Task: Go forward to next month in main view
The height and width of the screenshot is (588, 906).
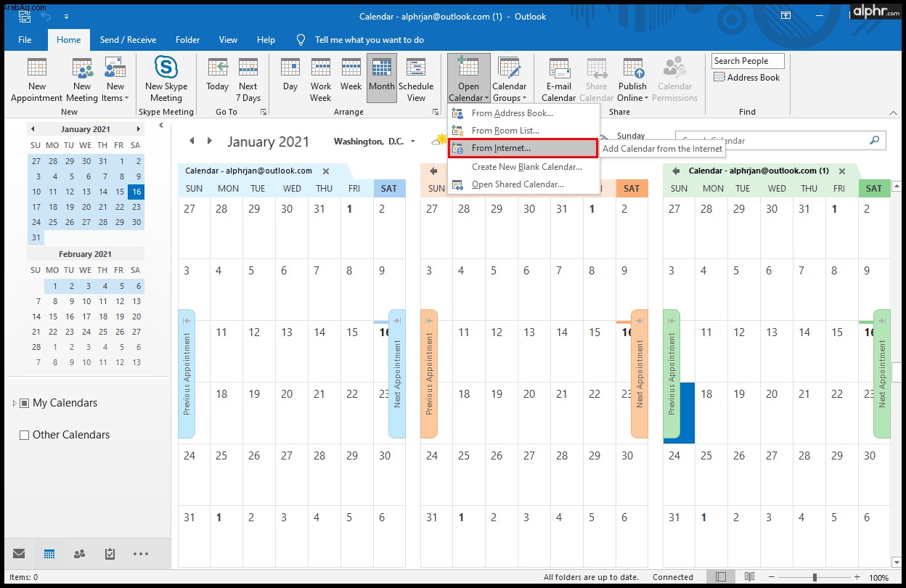Action: point(210,141)
